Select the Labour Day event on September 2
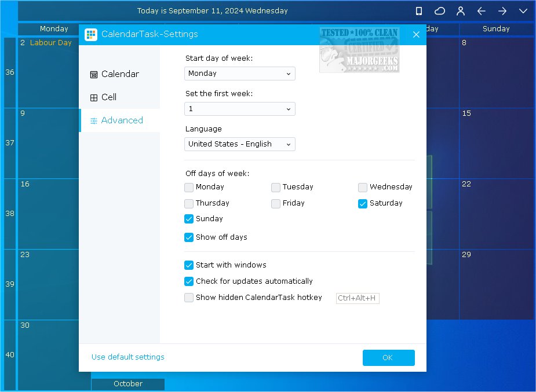 coord(50,43)
